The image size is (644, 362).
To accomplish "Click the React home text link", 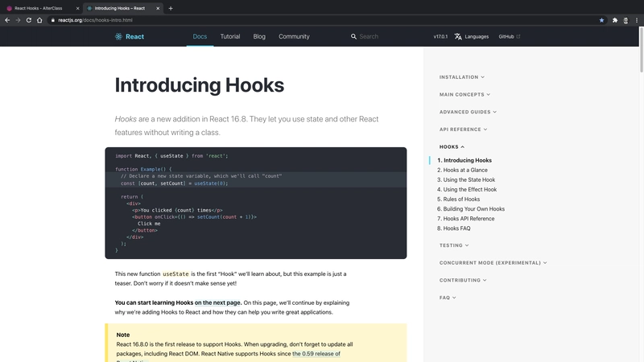I will coord(134,36).
